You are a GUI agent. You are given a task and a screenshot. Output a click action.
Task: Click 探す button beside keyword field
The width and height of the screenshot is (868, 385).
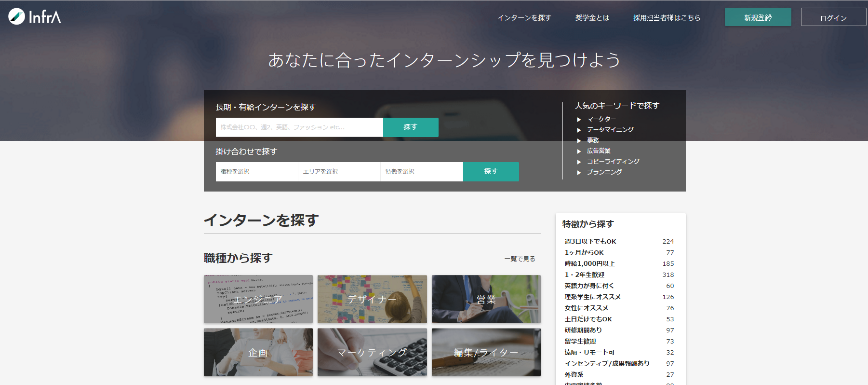[x=411, y=127]
